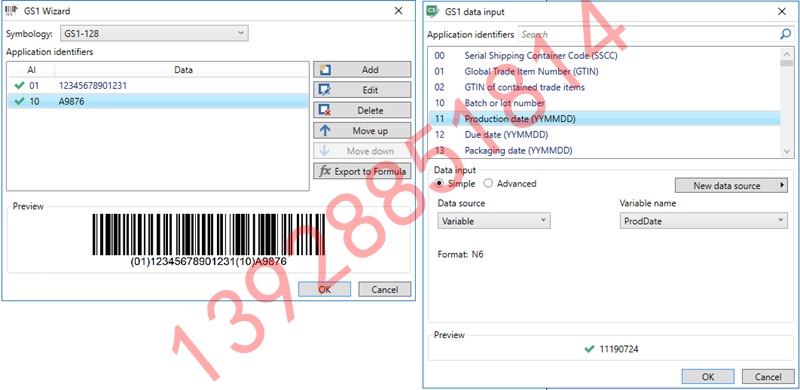800x390 pixels.
Task: Click the Add button icon
Action: point(324,70)
